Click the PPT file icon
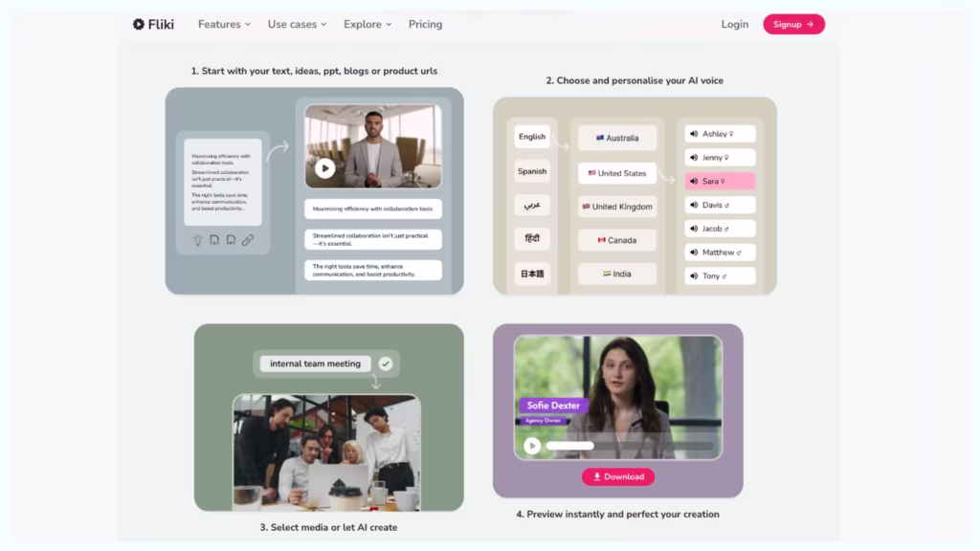Viewport: 980px width, 551px height. coord(231,240)
